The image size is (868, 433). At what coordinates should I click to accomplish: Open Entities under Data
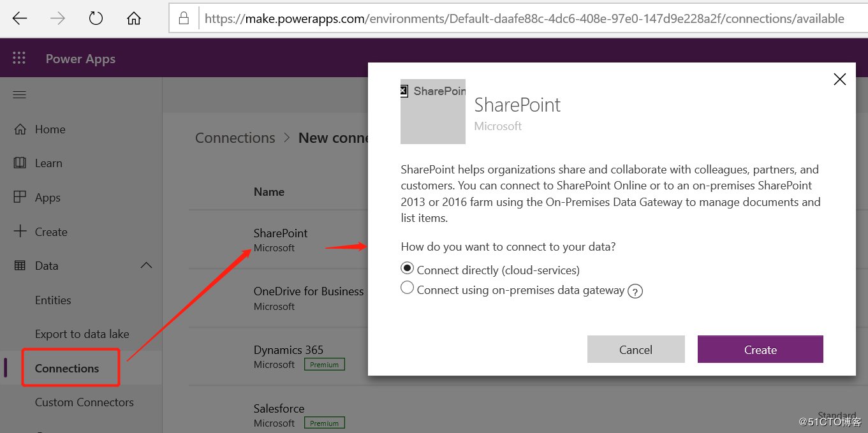(x=53, y=300)
